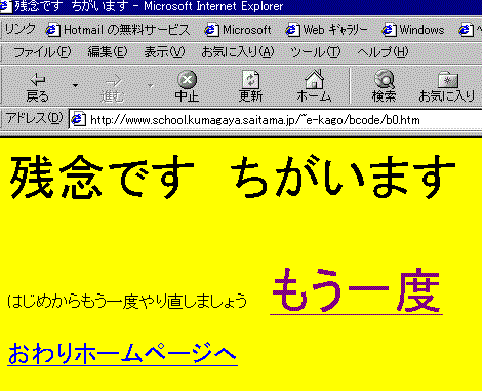Image resolution: width=482 pixels, height=391 pixels.
Task: Open the ヘルプ(H) menu
Action: (383, 52)
